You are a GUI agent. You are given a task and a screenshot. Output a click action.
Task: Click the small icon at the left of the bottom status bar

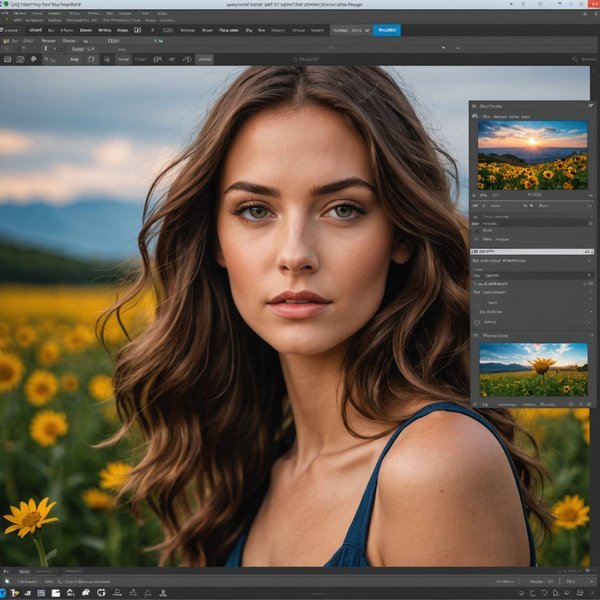[7, 581]
